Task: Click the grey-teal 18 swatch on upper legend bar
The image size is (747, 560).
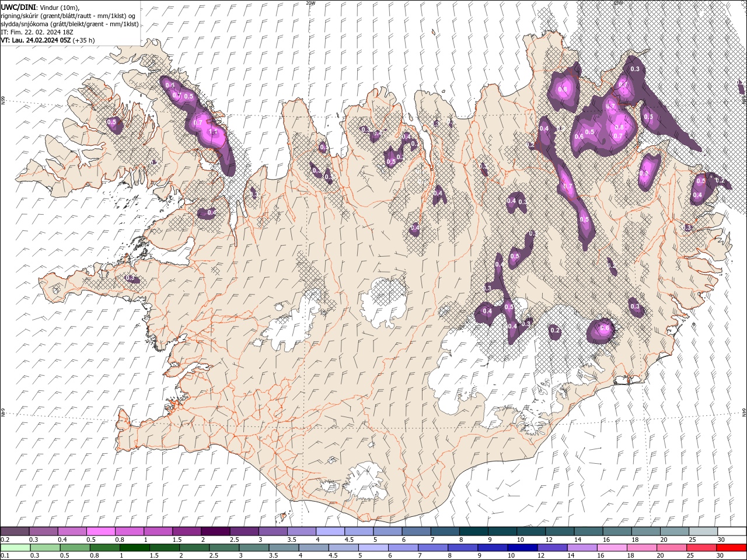Action: point(645,531)
